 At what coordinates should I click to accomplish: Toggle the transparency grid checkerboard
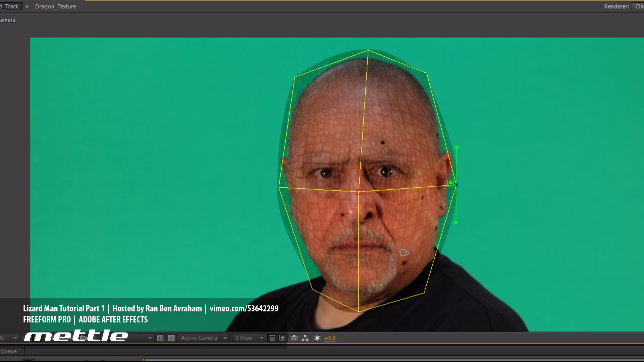[171, 338]
